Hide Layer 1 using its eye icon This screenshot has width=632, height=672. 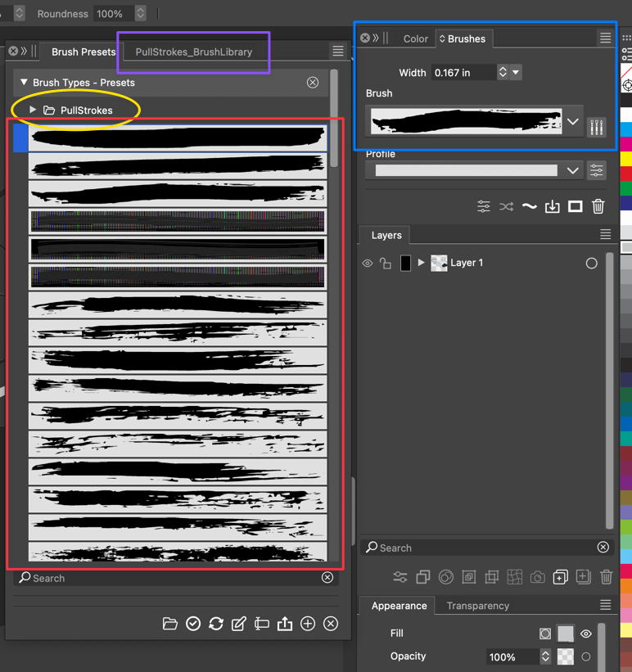point(368,264)
